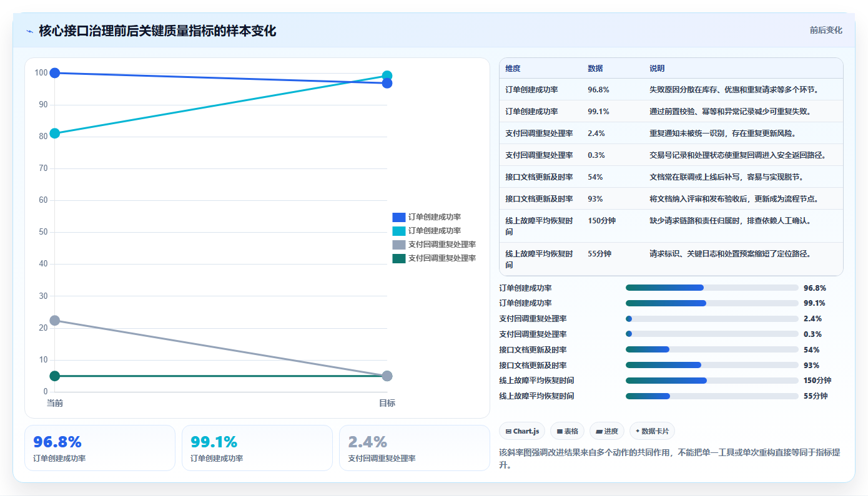Click the 前后变化 label in the header
Viewport: 868px width, 496px height.
point(826,30)
